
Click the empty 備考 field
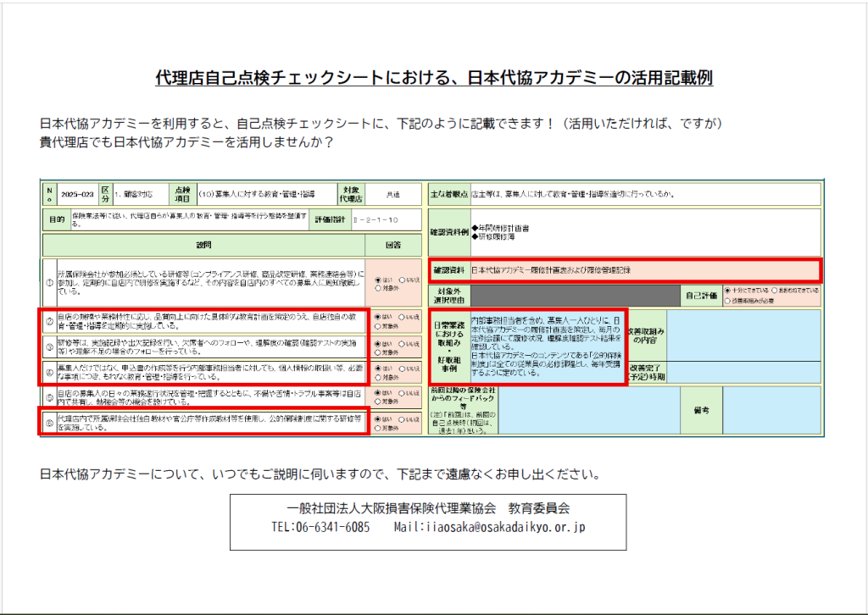coord(771,410)
